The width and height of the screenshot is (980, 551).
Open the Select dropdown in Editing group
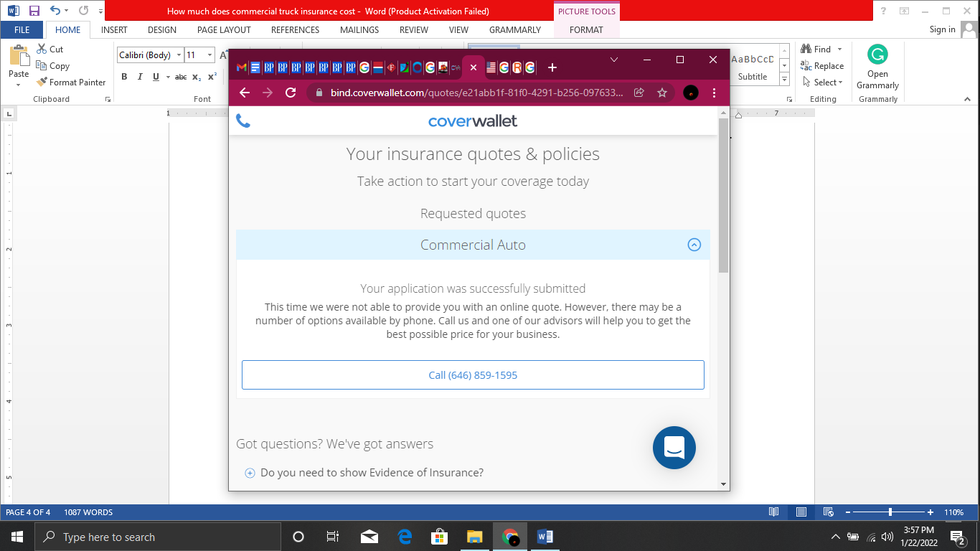tap(822, 83)
